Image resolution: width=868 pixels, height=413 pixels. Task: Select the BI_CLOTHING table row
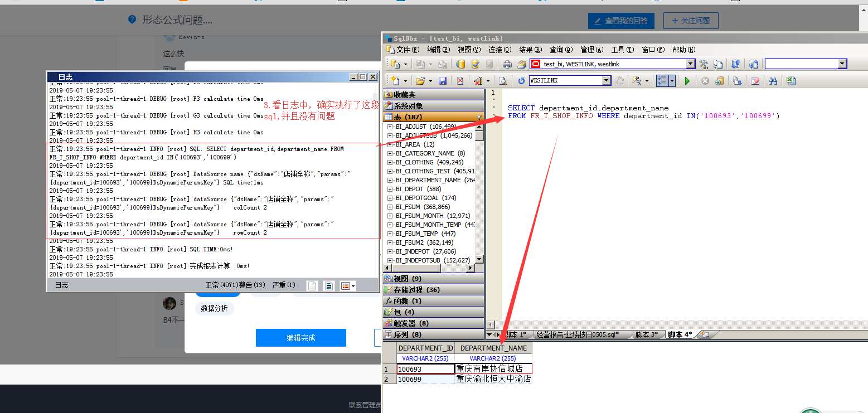(x=429, y=162)
